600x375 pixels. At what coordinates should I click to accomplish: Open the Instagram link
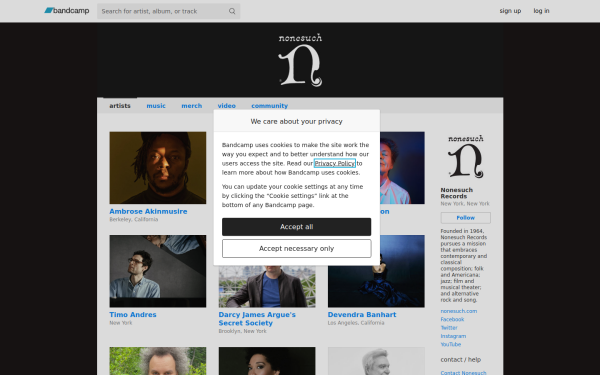pyautogui.click(x=453, y=336)
